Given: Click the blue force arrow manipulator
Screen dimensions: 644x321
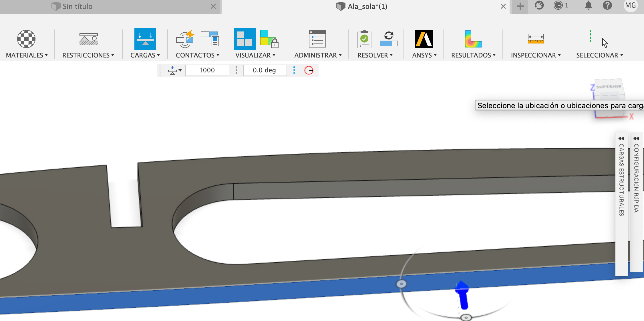Looking at the screenshot, I should 462,295.
